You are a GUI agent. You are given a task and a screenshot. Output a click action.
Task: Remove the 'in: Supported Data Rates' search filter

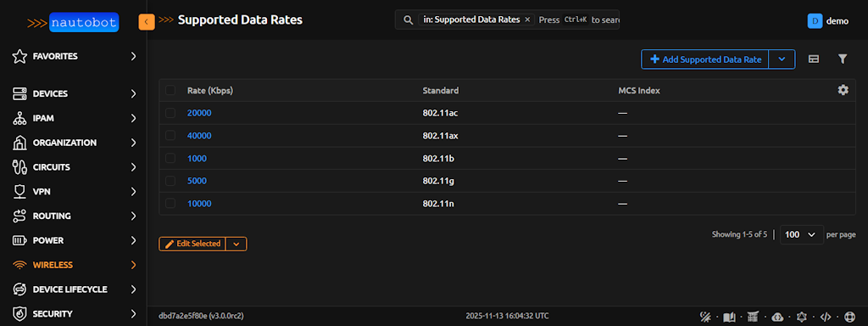tap(527, 20)
